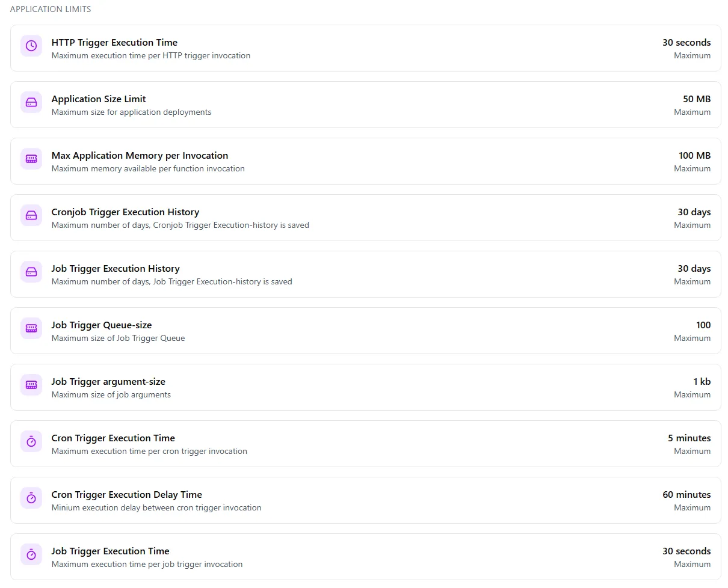Viewport: 728px width, 588px height.
Task: Click the 1 kb argument-size value
Action: (x=702, y=382)
